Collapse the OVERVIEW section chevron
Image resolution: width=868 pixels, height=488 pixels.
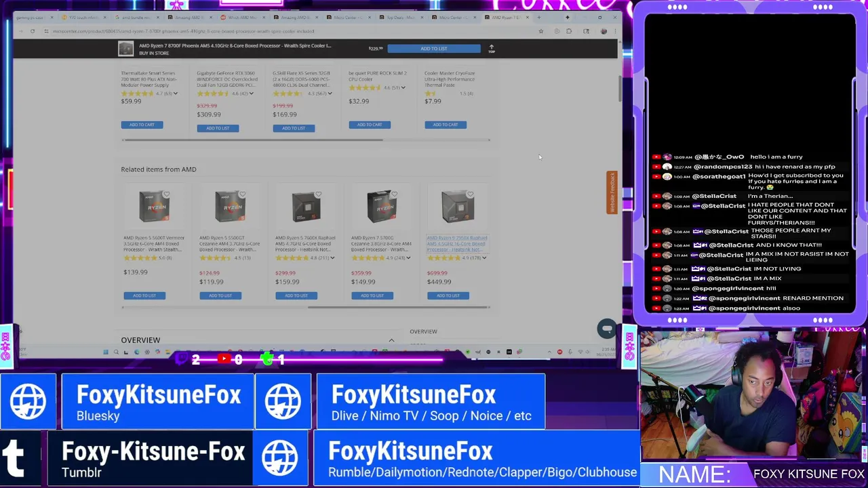tap(391, 340)
